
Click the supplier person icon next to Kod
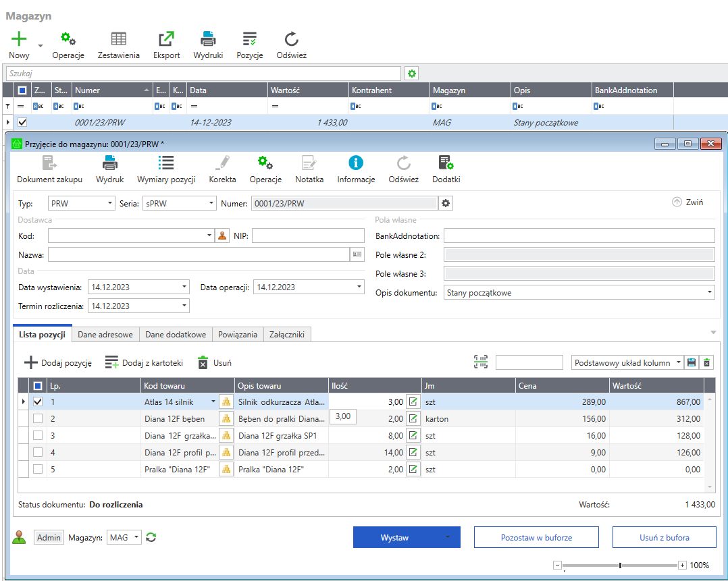pyautogui.click(x=222, y=236)
